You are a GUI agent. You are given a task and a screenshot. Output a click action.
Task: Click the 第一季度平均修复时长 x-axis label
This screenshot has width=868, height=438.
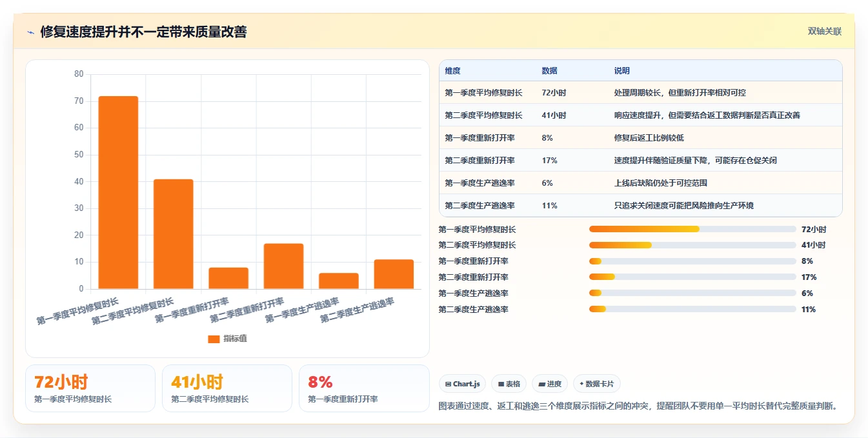pos(78,312)
